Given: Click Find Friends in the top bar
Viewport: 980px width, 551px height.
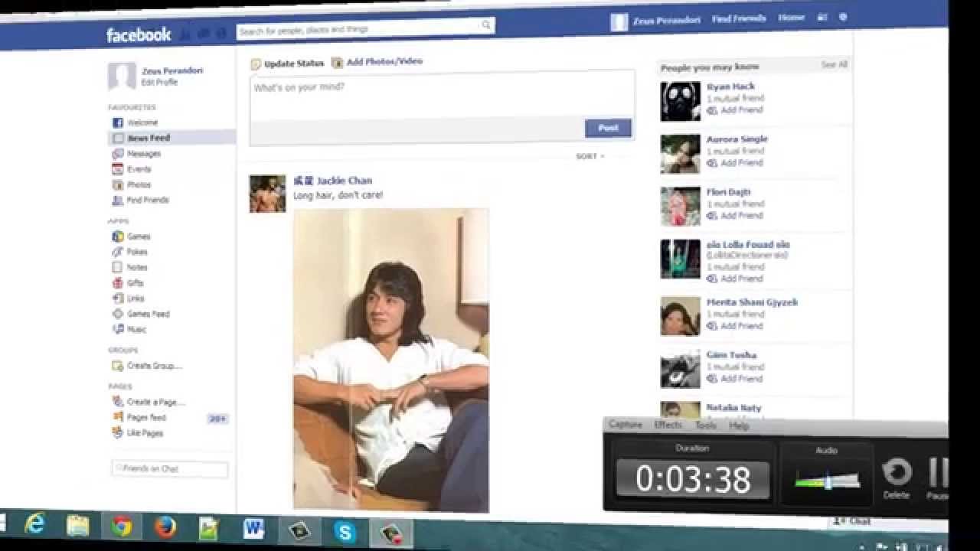Looking at the screenshot, I should point(739,18).
